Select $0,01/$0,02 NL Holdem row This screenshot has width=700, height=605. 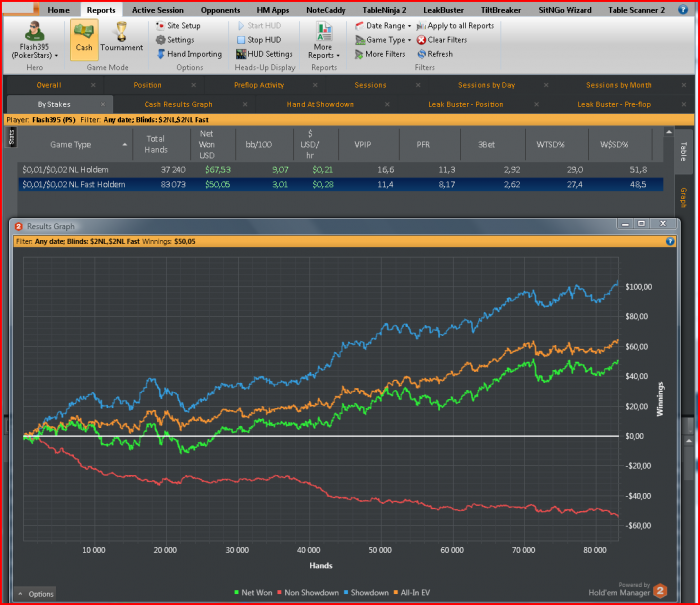tap(341, 170)
